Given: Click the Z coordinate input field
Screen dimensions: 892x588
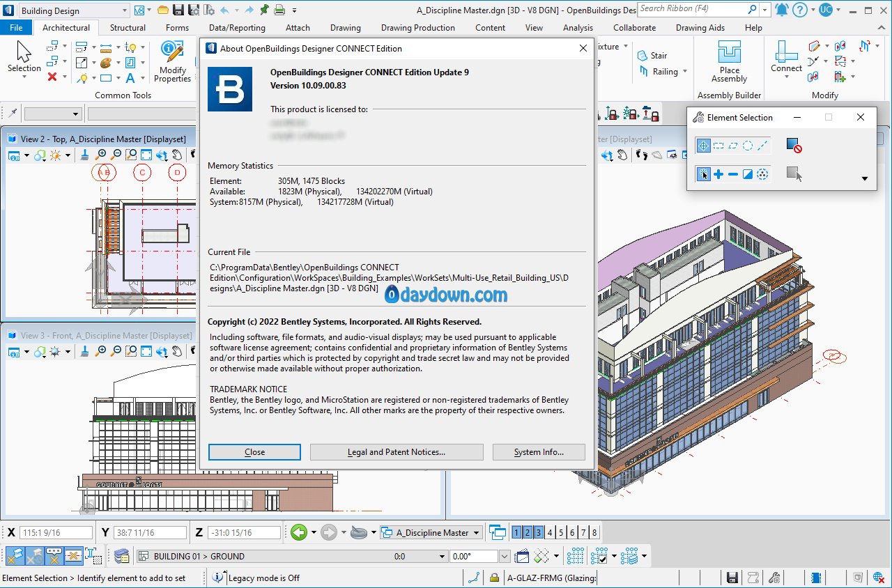Looking at the screenshot, I should [244, 532].
